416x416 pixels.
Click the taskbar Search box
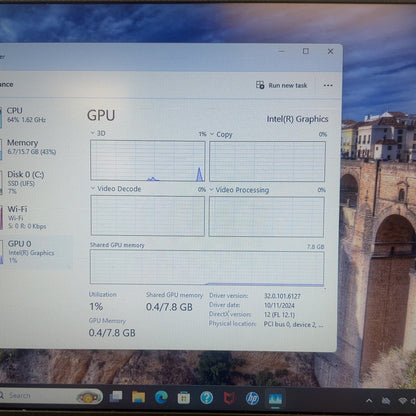coord(50,396)
